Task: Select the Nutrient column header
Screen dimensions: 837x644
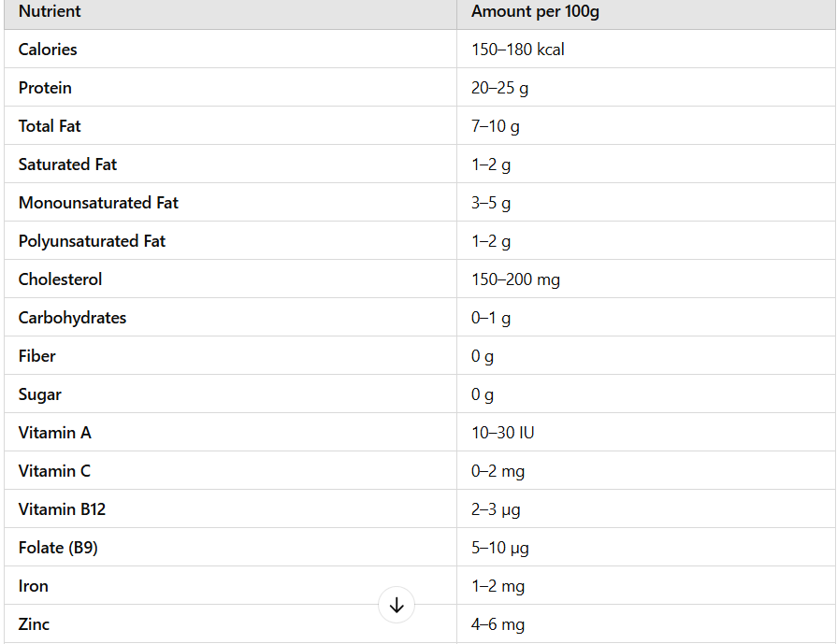Action: 50,11
